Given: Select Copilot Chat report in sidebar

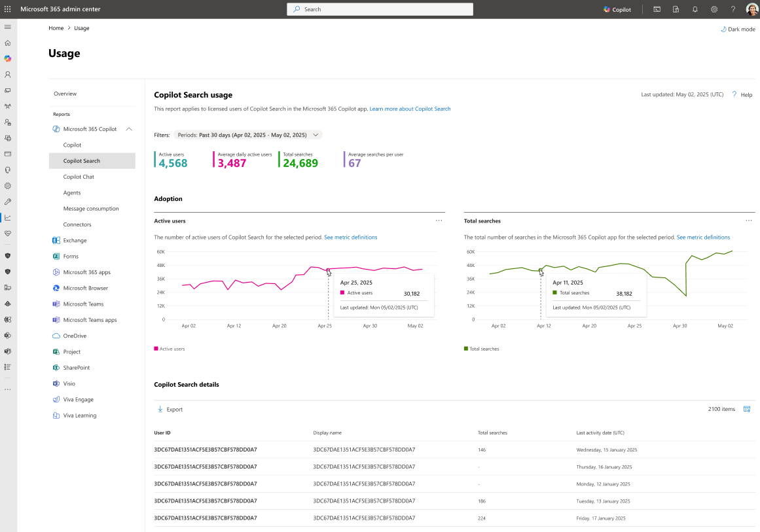Looking at the screenshot, I should (79, 177).
